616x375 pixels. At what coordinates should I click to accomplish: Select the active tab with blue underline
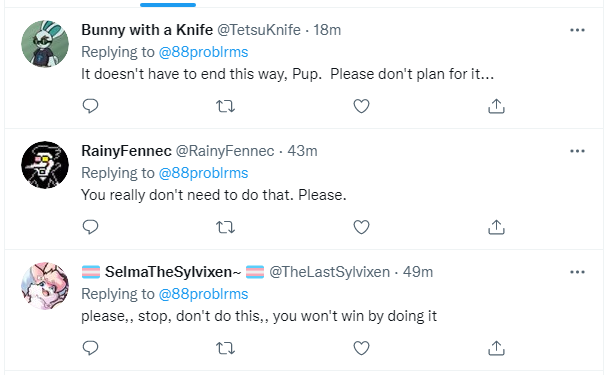168,4
